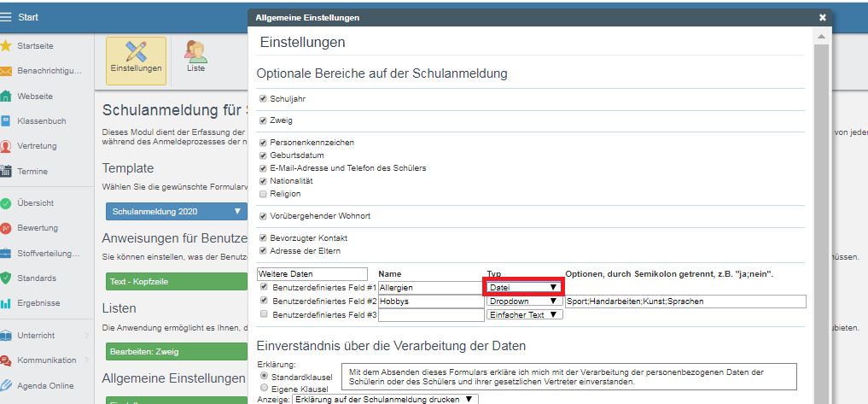The image size is (868, 404).
Task: Toggle E-Mail-Adresse und Telefon des Schülers checkbox
Action: pos(263,168)
